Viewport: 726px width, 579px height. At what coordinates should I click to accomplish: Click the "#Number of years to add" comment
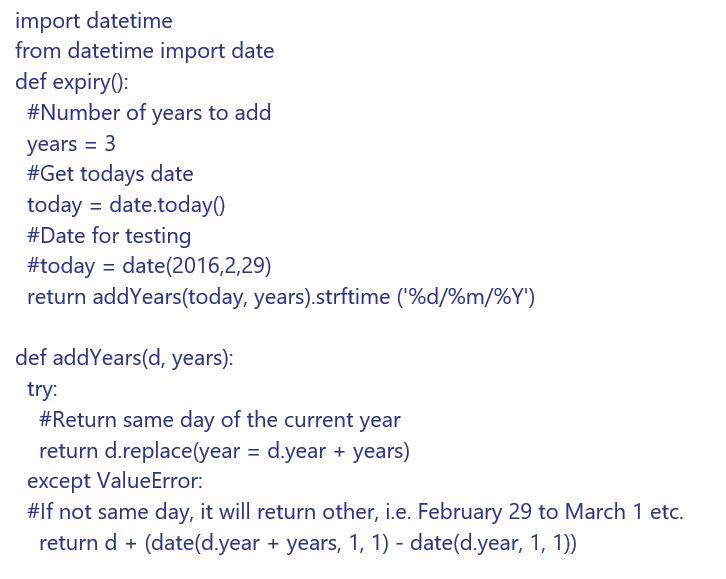[x=149, y=113]
